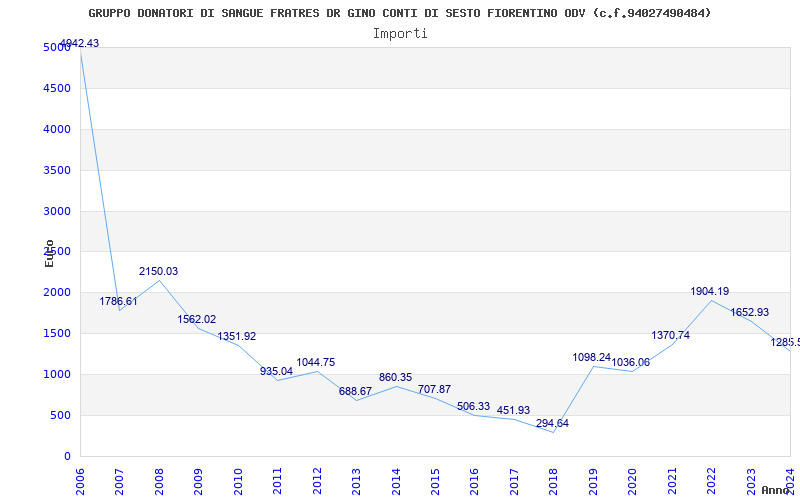Click the x-axis year 2010
This screenshot has height=500, width=800.
click(x=238, y=481)
